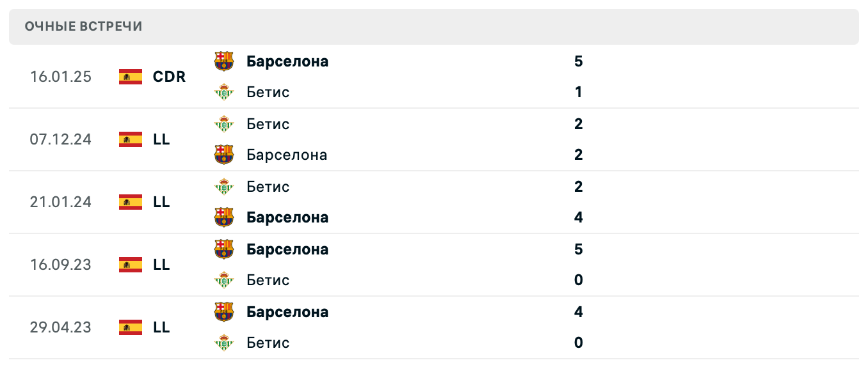Click Barcelona crest in 16.01.25 match

click(224, 61)
